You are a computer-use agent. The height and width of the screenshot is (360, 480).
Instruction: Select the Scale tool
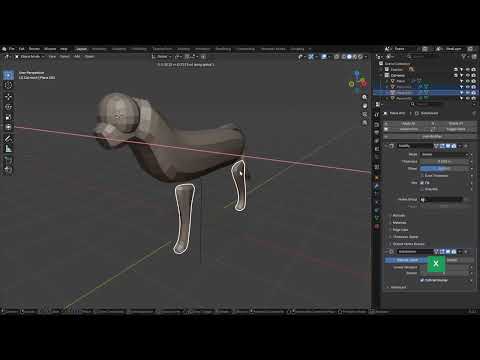coord(8,117)
